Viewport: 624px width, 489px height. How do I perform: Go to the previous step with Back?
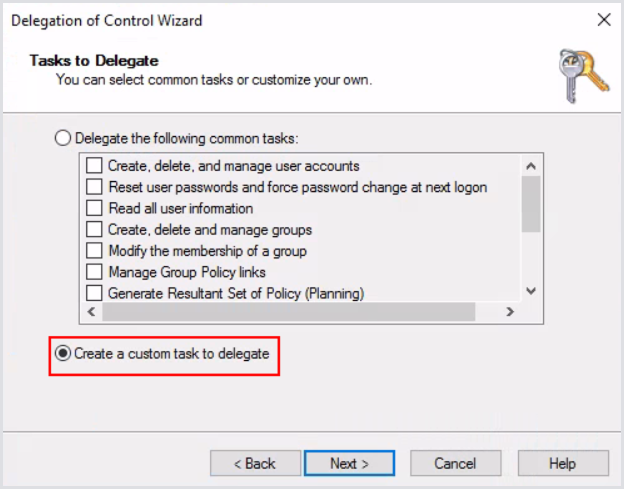click(x=254, y=463)
